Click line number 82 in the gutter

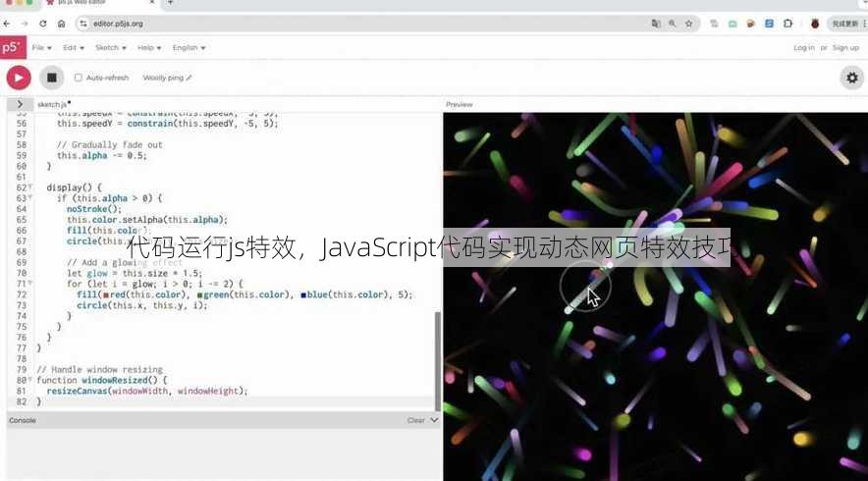(x=21, y=401)
